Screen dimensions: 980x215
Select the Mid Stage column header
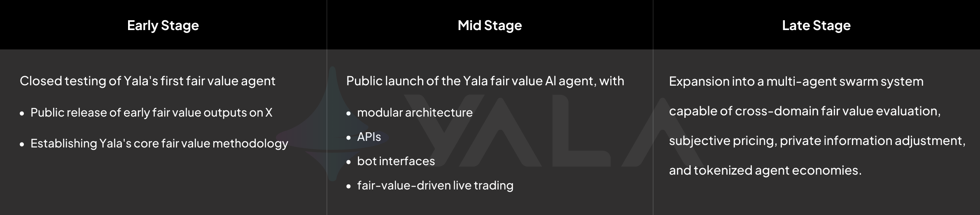[490, 26]
